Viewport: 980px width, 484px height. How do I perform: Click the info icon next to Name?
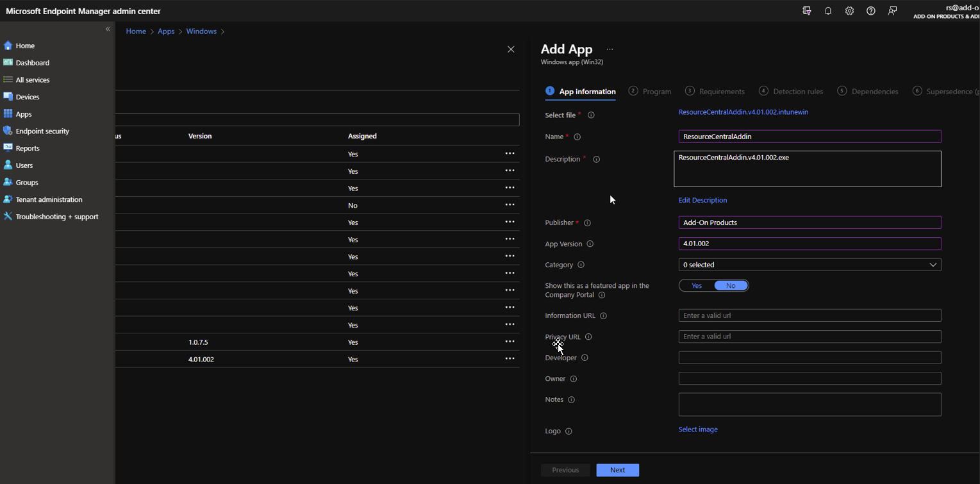point(577,137)
